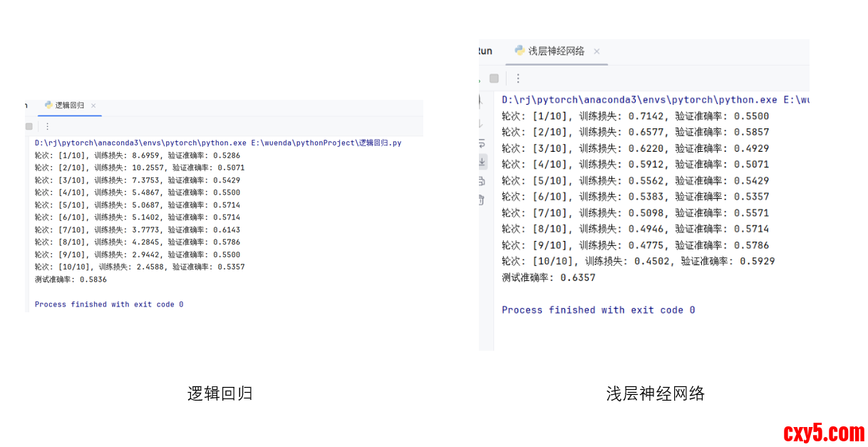The height and width of the screenshot is (447, 868).
Task: Click the stop button in 逻辑回归 console
Action: [29, 126]
